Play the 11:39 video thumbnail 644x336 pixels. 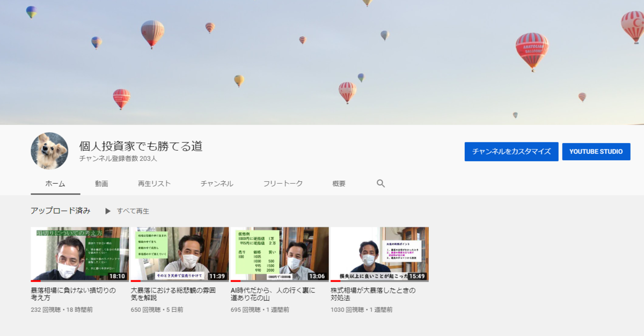coord(180,254)
